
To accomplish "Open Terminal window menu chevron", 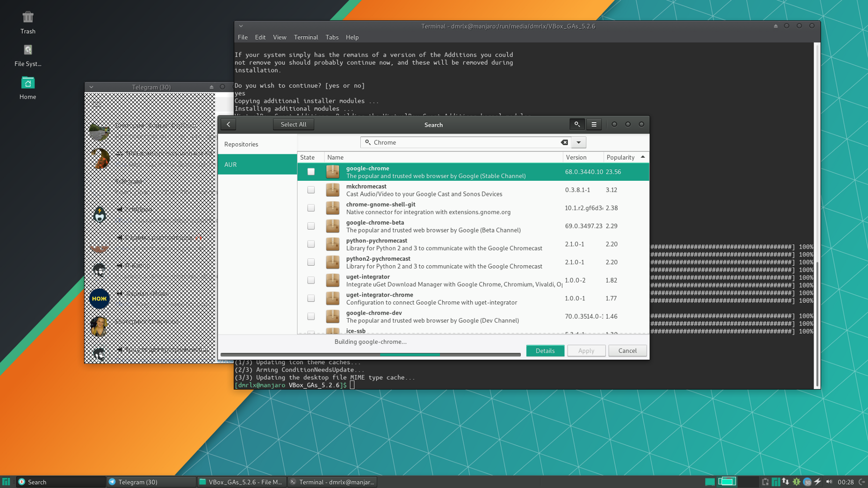I will (241, 26).
